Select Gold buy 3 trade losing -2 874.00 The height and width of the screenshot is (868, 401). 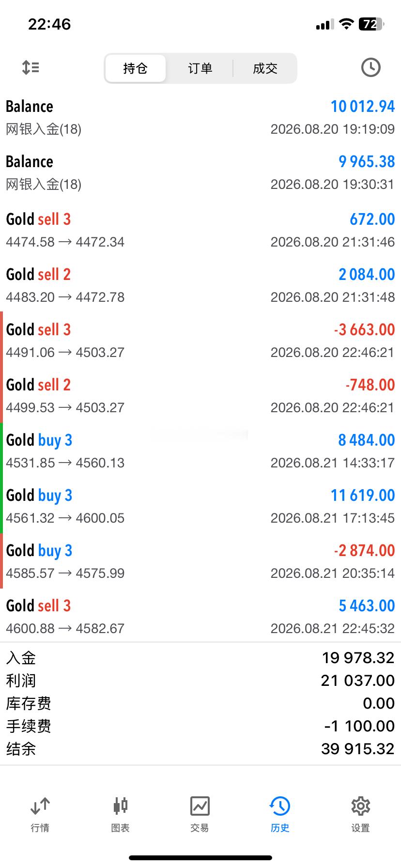pos(200,561)
